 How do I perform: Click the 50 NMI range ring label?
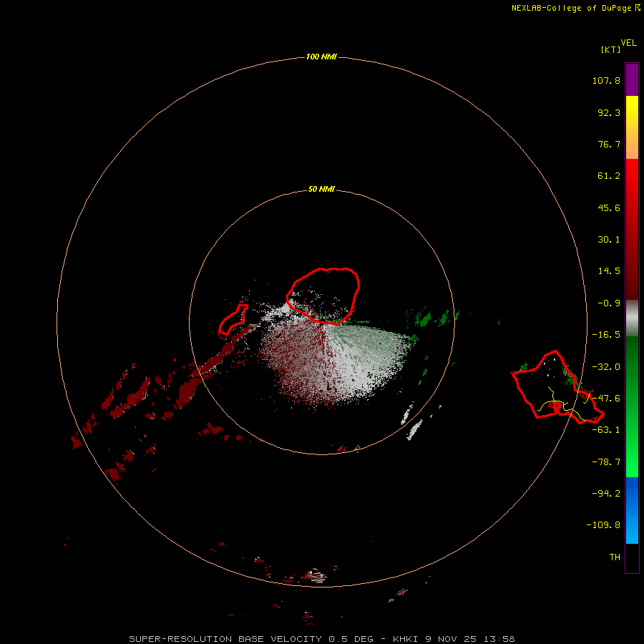tap(321, 189)
